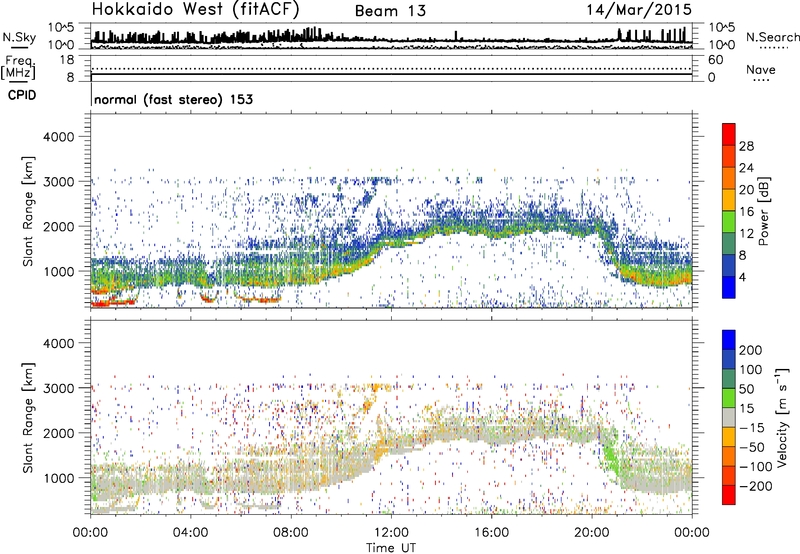Select the bright blue bottom segment of the Power bar
The image size is (800, 554).
[729, 287]
